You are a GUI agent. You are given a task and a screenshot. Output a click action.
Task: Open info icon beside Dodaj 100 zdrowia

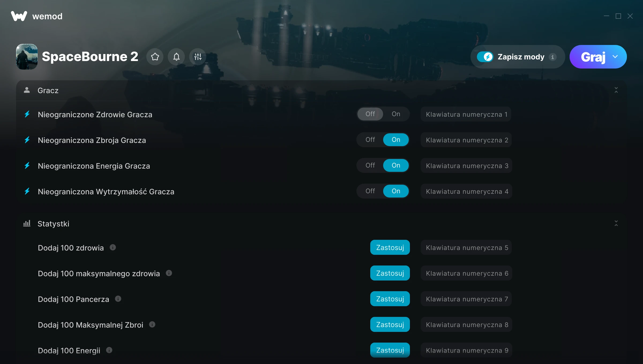point(113,247)
